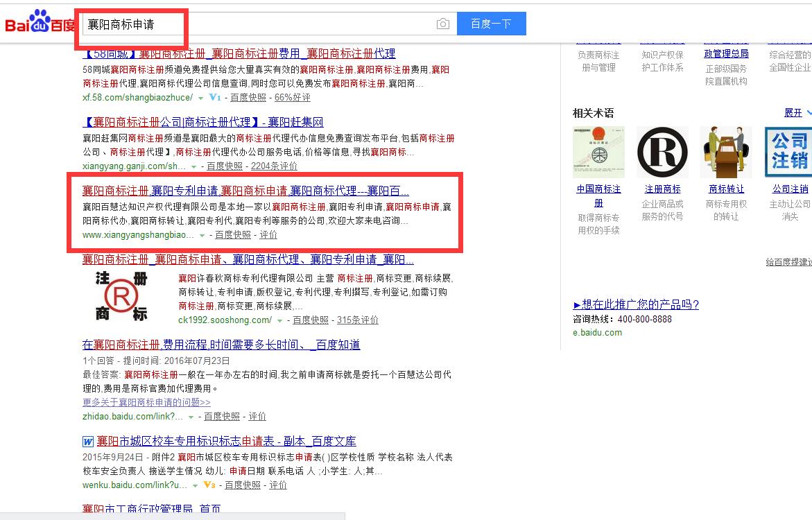Click the xf.58.com/shangbiaozhuce URL text

click(x=138, y=97)
